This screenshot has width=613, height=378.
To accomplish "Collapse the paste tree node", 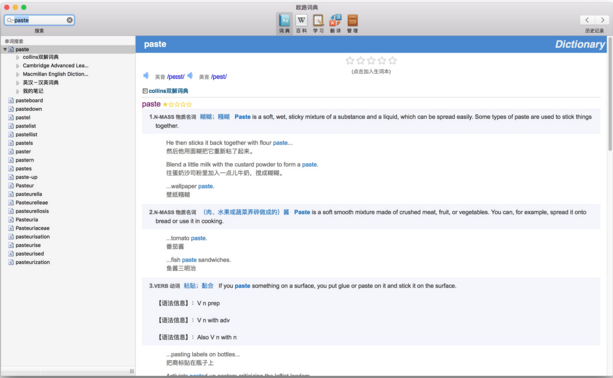I will click(5, 49).
